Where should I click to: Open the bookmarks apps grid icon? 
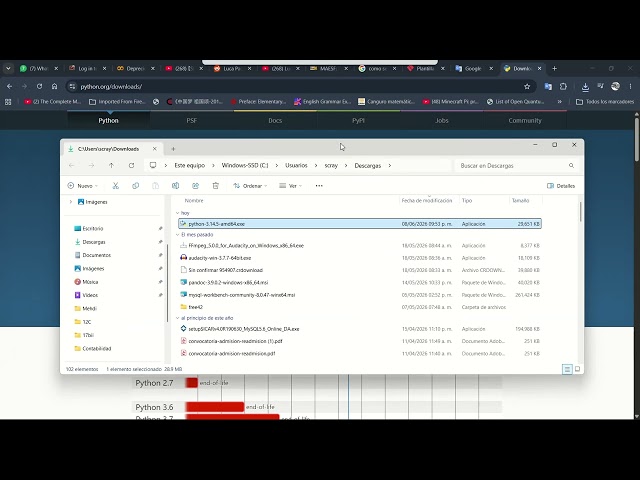[8, 102]
